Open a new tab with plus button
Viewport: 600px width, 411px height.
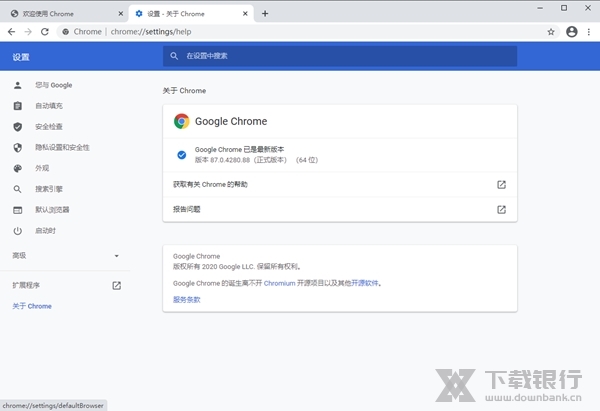[x=265, y=14]
